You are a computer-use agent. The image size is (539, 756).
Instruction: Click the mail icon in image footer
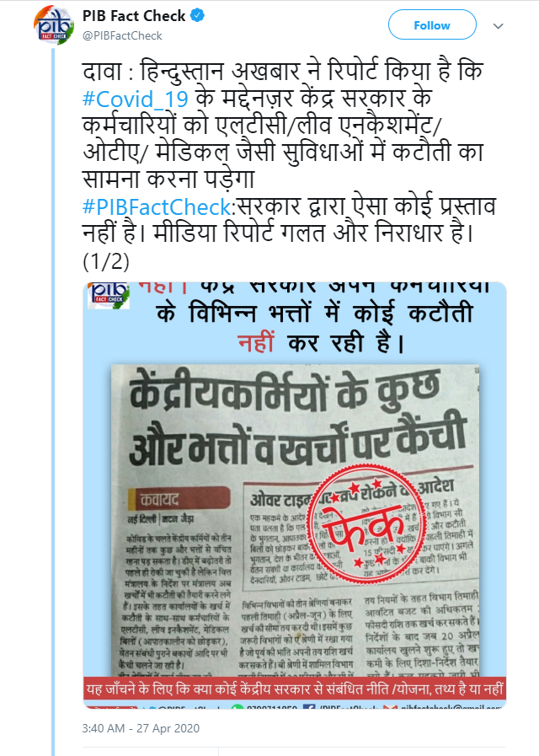(x=390, y=707)
